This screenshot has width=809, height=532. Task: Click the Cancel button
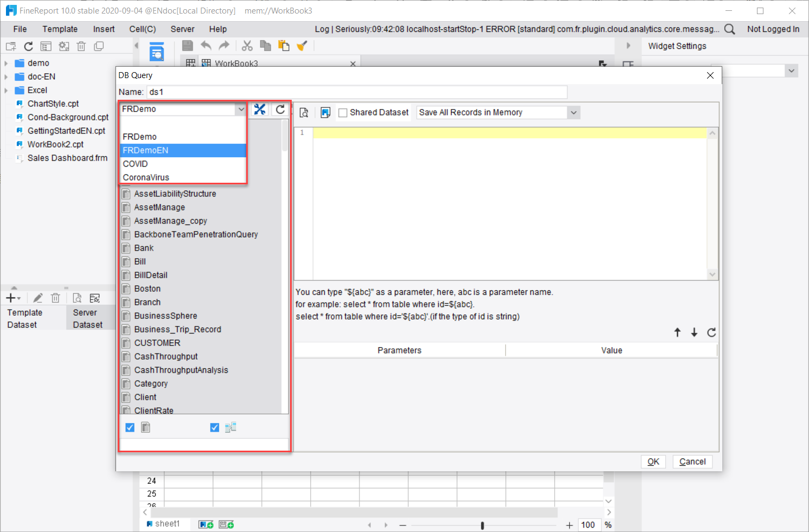(692, 462)
